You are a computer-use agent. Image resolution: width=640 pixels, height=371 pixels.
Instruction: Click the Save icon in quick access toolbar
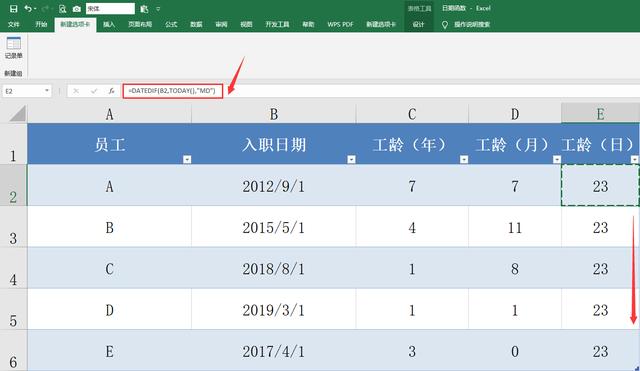tap(13, 9)
